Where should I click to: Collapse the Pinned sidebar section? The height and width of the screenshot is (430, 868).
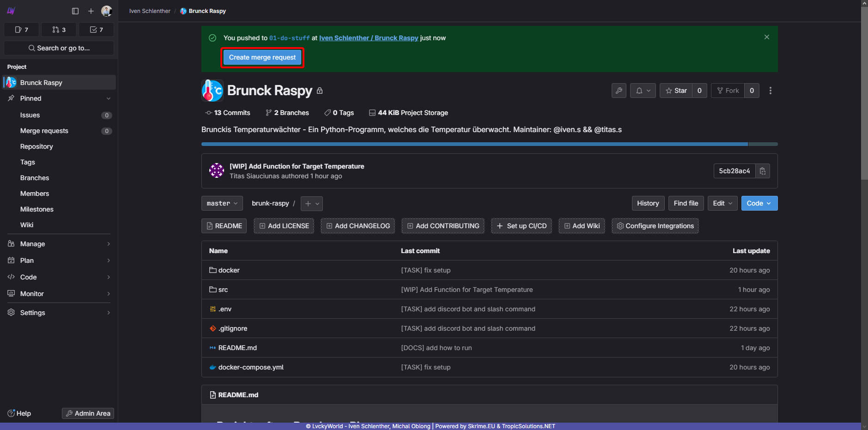(x=59, y=98)
